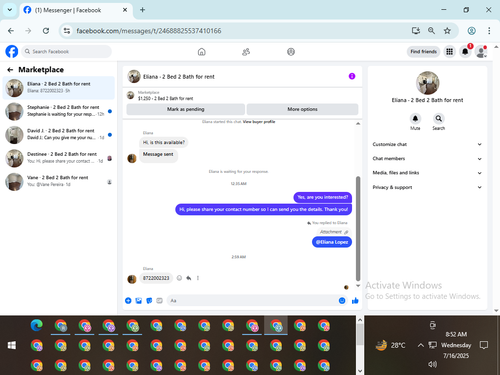Search in conversation with magnifier icon

pyautogui.click(x=439, y=118)
